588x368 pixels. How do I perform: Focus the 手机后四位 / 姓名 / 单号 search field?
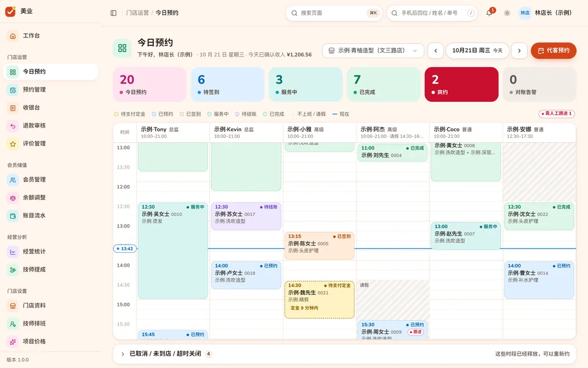[432, 13]
